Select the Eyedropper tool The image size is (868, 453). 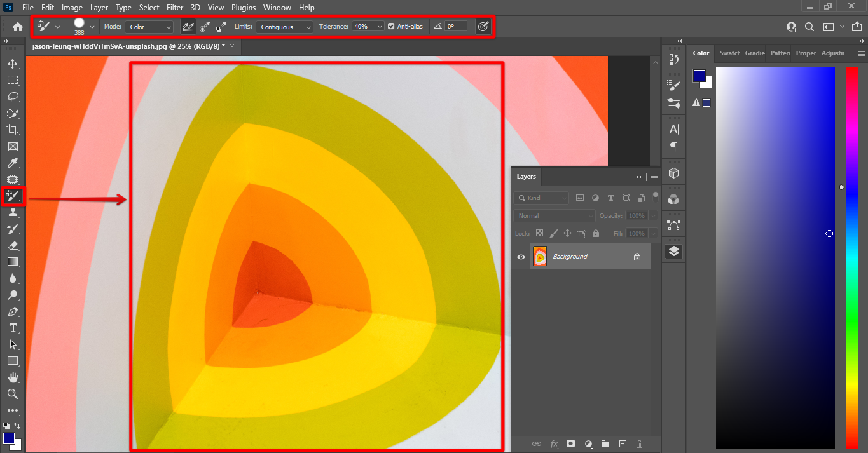coord(13,163)
